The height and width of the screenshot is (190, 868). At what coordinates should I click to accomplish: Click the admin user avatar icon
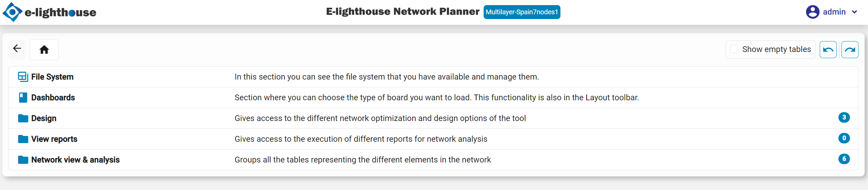click(812, 12)
